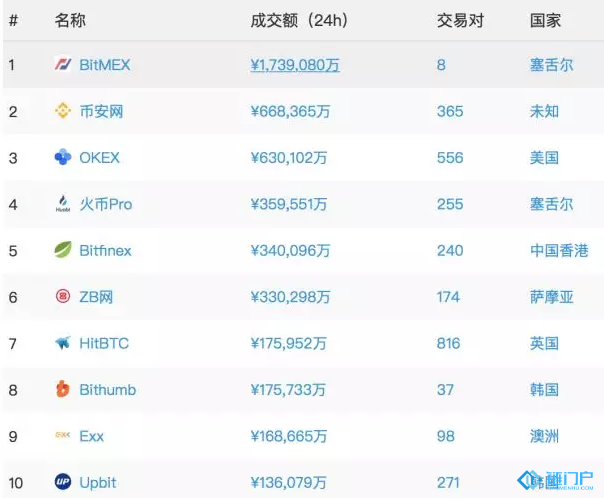Click the Upbit round blue logo
Screen dimensions: 604x498
coord(62,482)
